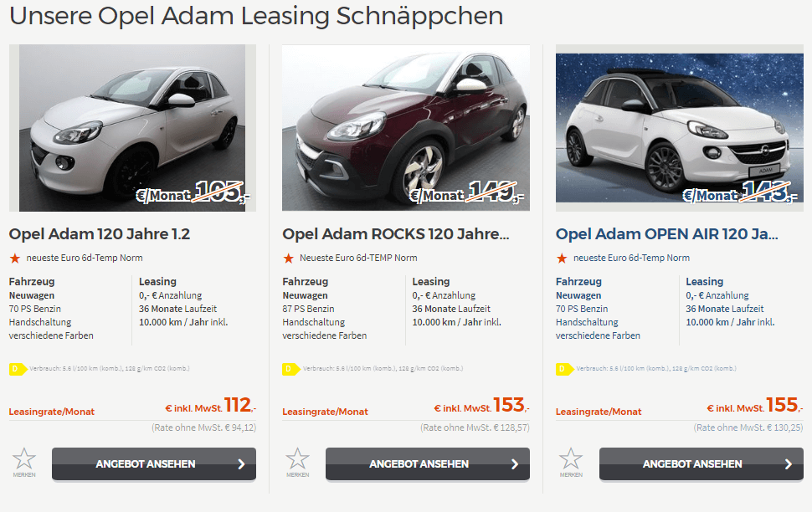
Task: Open the Opel Adam ROCKS 120 Jahre title
Action: pyautogui.click(x=396, y=234)
